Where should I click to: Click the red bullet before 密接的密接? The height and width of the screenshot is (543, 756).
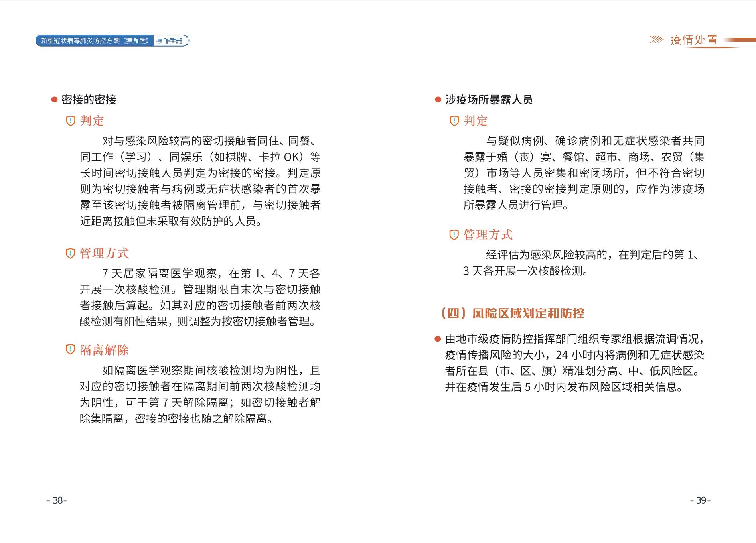pyautogui.click(x=55, y=100)
